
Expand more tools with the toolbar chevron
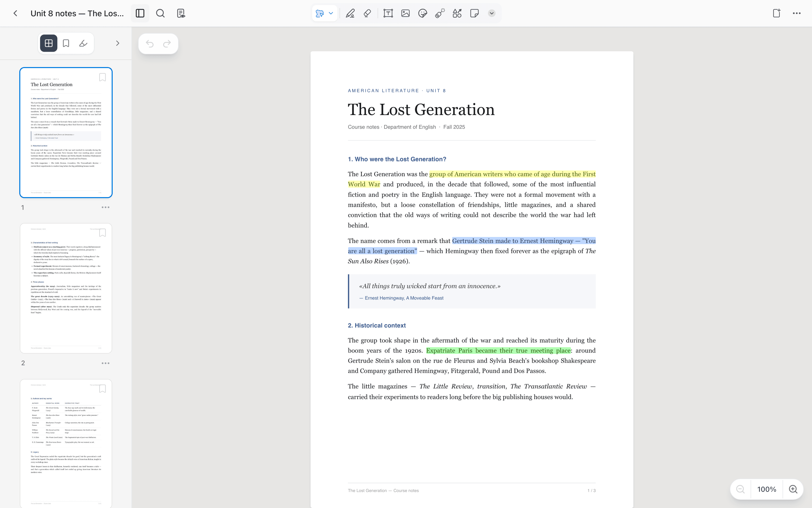tap(492, 13)
